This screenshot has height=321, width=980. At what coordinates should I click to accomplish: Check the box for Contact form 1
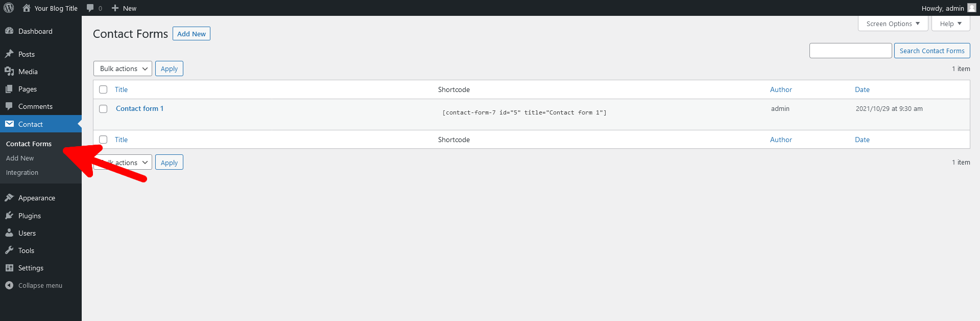103,109
